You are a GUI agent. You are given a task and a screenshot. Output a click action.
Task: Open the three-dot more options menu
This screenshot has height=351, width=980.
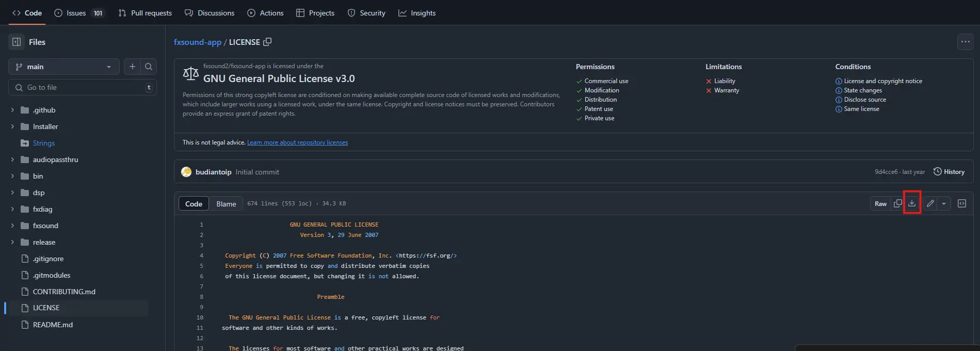(966, 42)
